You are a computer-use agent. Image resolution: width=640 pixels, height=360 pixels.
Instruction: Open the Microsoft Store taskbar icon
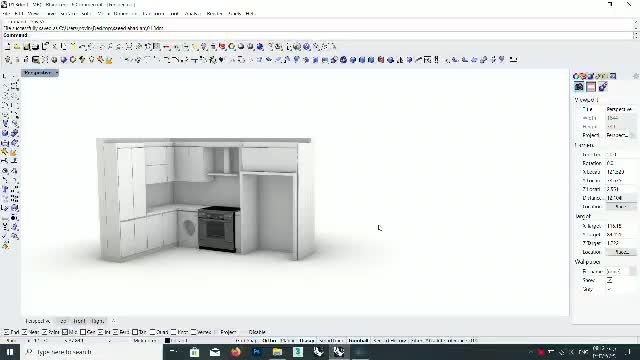click(194, 352)
